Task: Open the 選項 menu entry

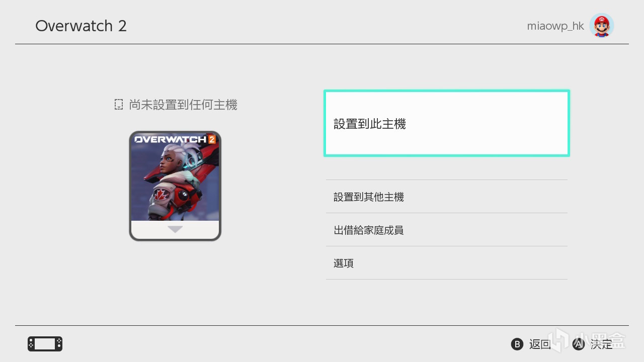Action: click(447, 263)
